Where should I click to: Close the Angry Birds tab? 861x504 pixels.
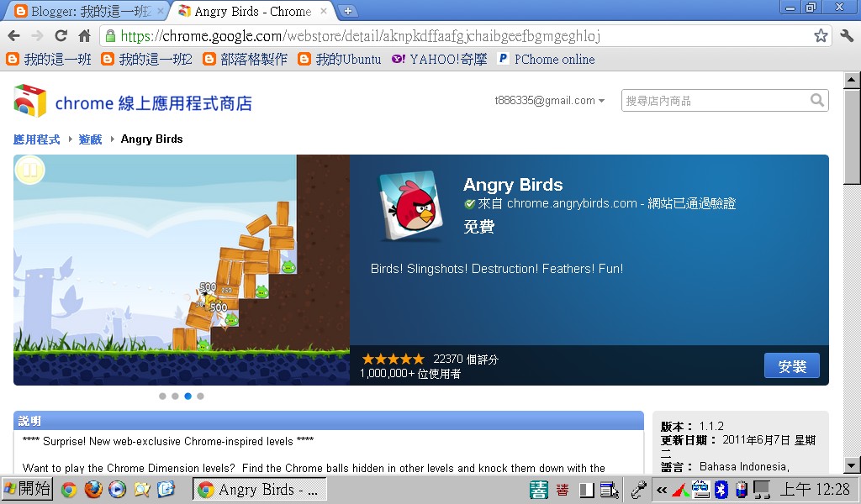(x=324, y=11)
